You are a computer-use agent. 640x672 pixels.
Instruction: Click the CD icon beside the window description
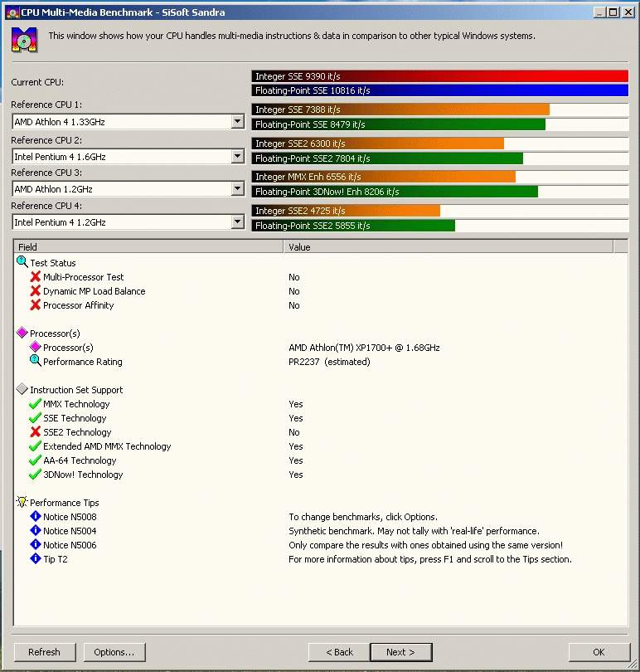[x=24, y=39]
